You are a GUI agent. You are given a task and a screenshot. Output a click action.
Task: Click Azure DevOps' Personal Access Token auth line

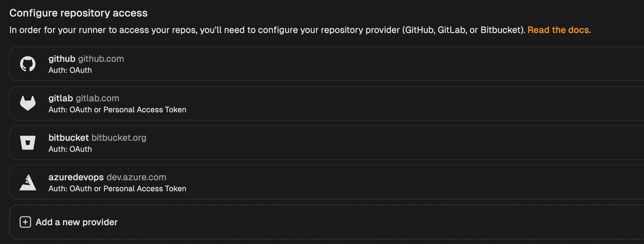point(117,189)
